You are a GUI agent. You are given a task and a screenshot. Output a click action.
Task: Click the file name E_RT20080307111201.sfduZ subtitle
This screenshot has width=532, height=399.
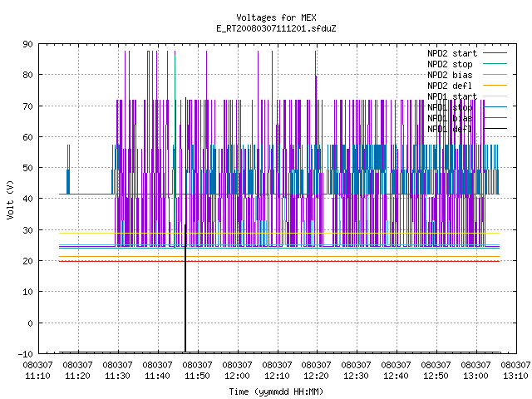[x=276, y=28]
